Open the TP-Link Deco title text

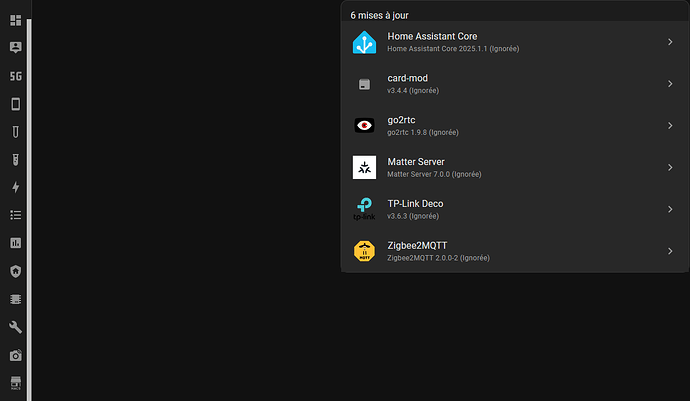pos(415,203)
